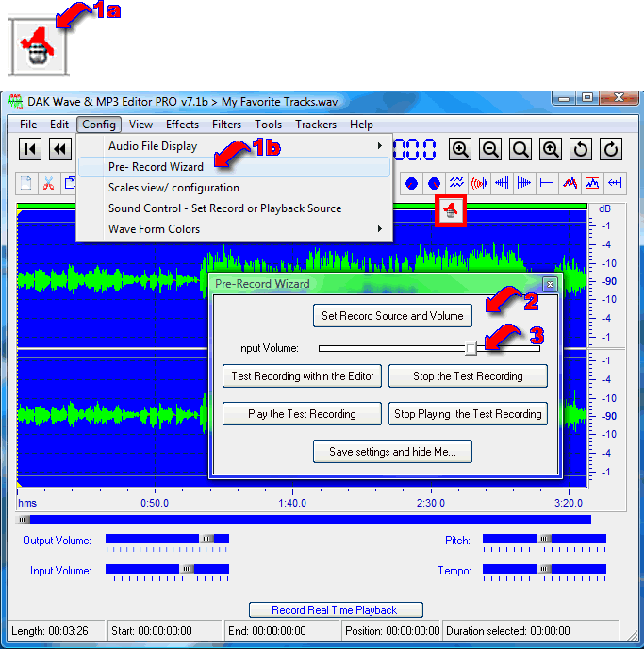Select Scales view/ configuration menu entry
This screenshot has height=649, width=644.
click(x=234, y=188)
